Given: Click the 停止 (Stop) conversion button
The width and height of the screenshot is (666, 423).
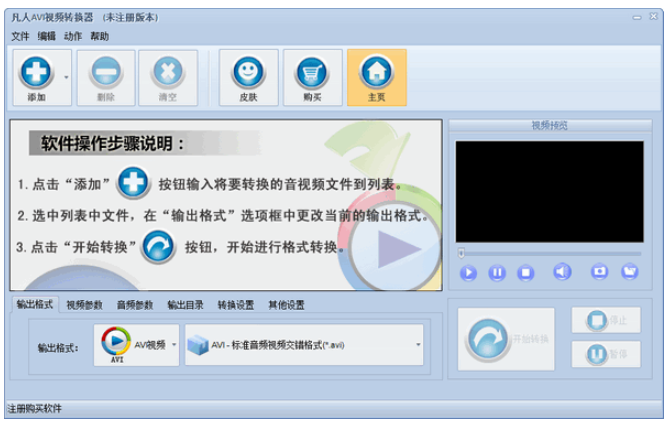Looking at the screenshot, I should (606, 320).
